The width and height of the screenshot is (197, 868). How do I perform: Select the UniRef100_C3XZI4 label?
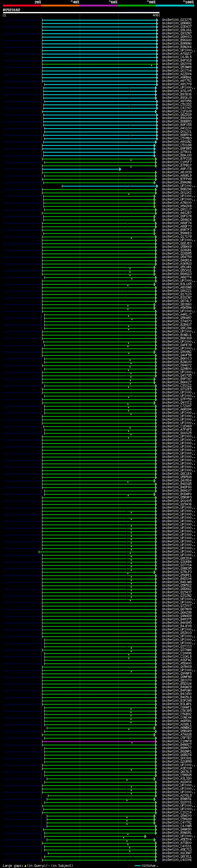(x=176, y=812)
